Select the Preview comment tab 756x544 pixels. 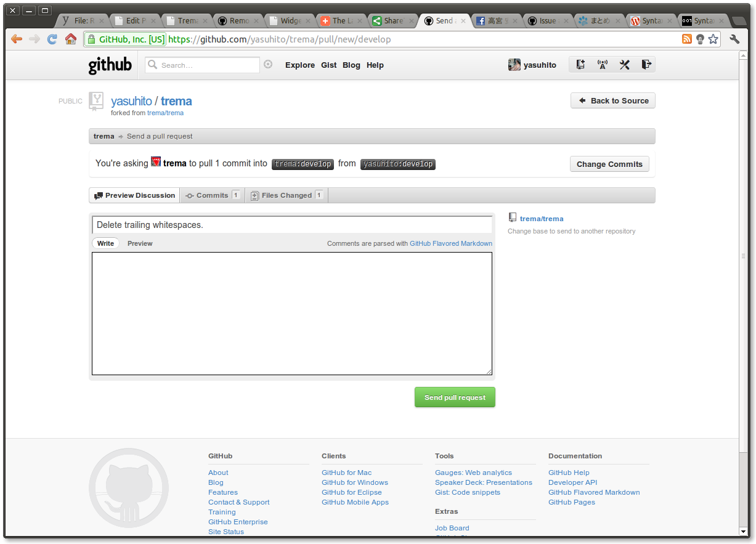[x=140, y=243]
